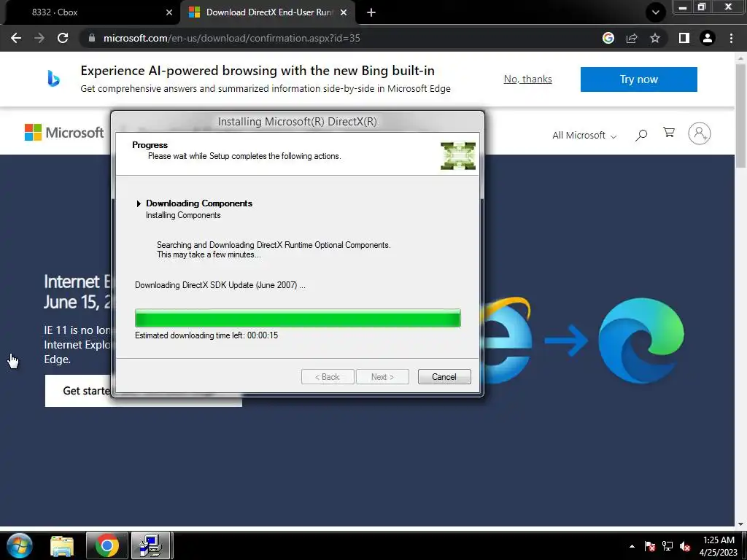This screenshot has width=747, height=560.
Task: Open the Chrome three-dot menu
Action: click(731, 38)
